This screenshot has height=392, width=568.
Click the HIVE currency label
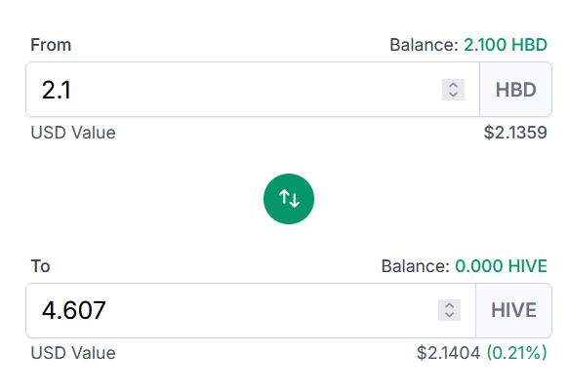pos(513,310)
